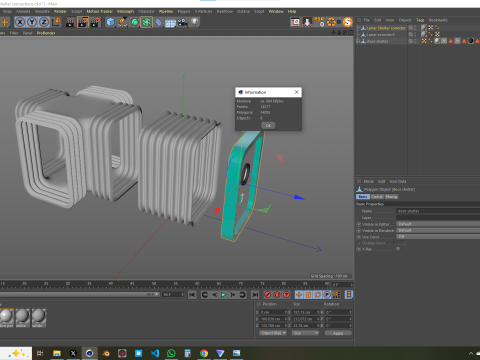The width and height of the screenshot is (480, 360).
Task: Toggle visibility dots of the Lunar Shelter top object
Action: (x=415, y=28)
